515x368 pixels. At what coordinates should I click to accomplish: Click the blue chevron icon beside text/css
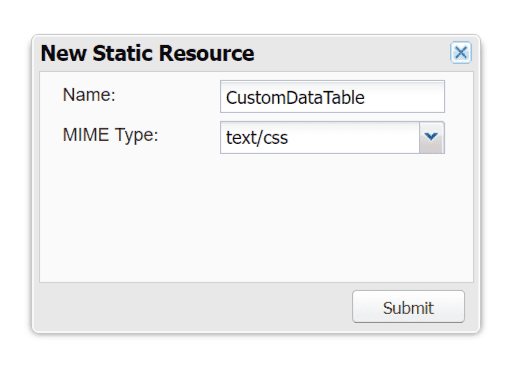(x=431, y=137)
